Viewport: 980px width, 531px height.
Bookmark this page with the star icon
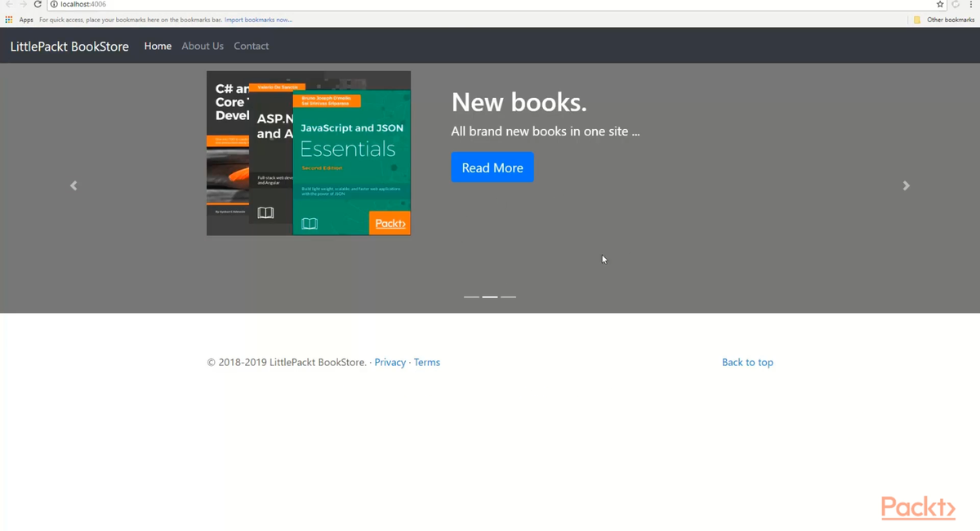tap(941, 4)
